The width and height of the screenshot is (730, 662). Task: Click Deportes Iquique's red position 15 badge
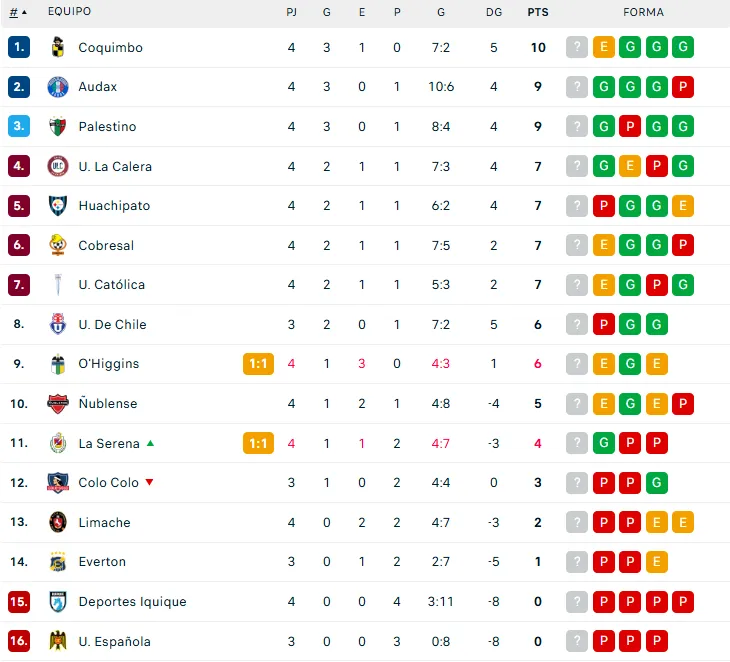point(19,602)
